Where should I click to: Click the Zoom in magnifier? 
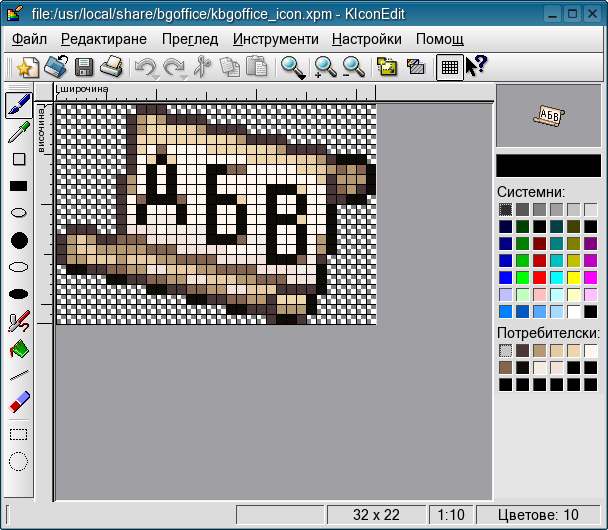[x=324, y=68]
